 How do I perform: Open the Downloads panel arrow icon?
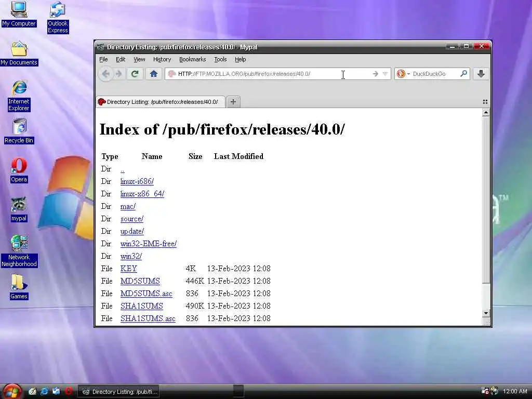pos(481,74)
